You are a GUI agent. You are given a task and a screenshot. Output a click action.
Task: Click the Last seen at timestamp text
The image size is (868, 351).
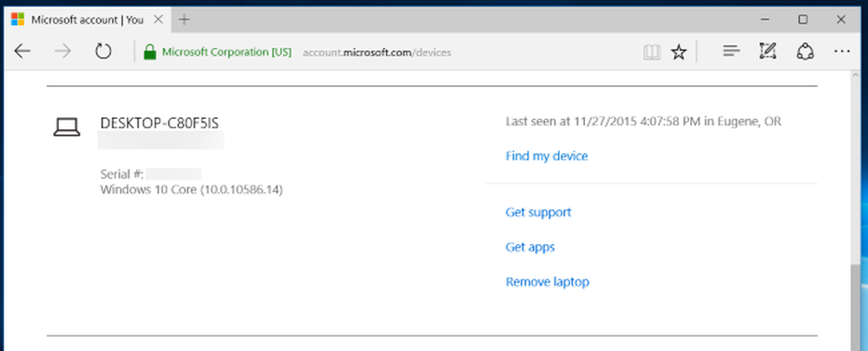pyautogui.click(x=643, y=122)
